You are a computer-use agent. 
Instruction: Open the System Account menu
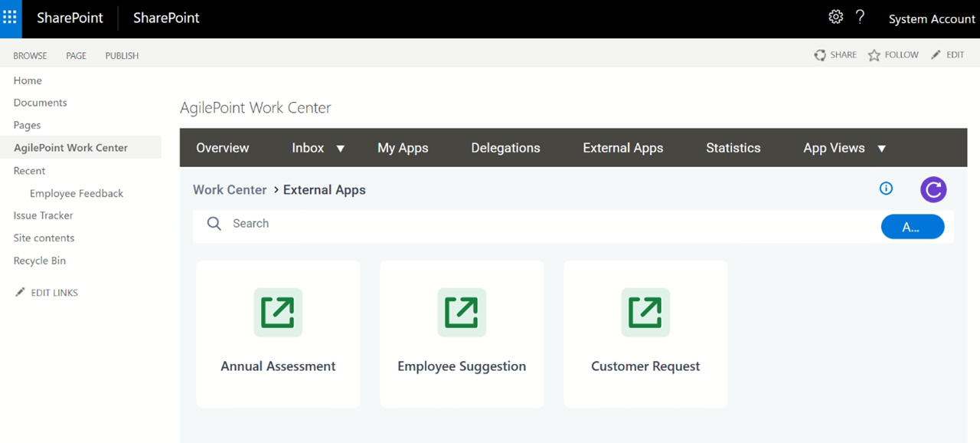tap(932, 19)
